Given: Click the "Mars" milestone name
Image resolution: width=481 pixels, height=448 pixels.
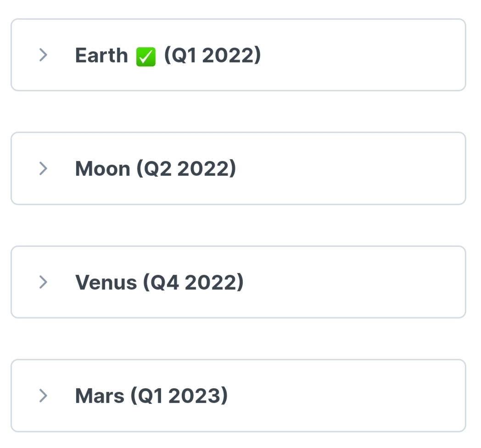Looking at the screenshot, I should click(x=100, y=396).
